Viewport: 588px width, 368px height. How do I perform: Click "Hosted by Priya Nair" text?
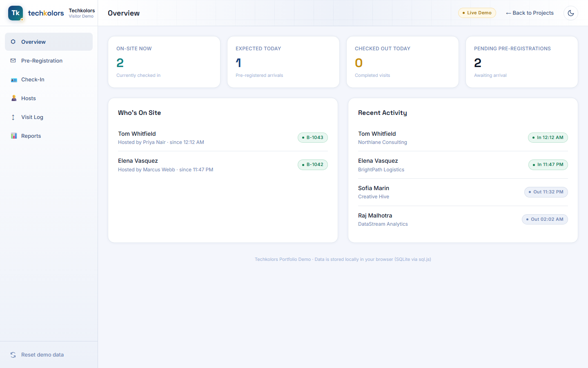pos(142,142)
